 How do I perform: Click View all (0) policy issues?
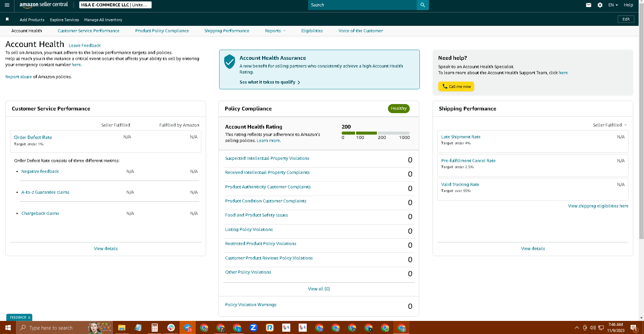319,289
